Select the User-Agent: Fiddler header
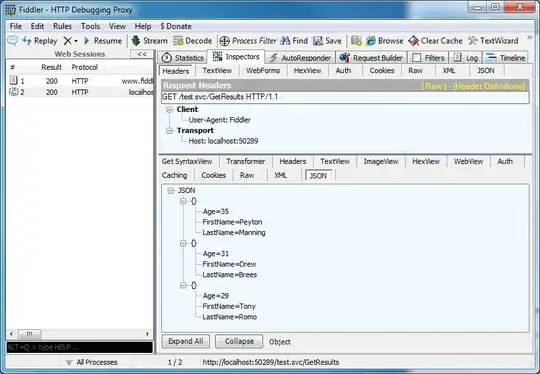 coord(219,120)
